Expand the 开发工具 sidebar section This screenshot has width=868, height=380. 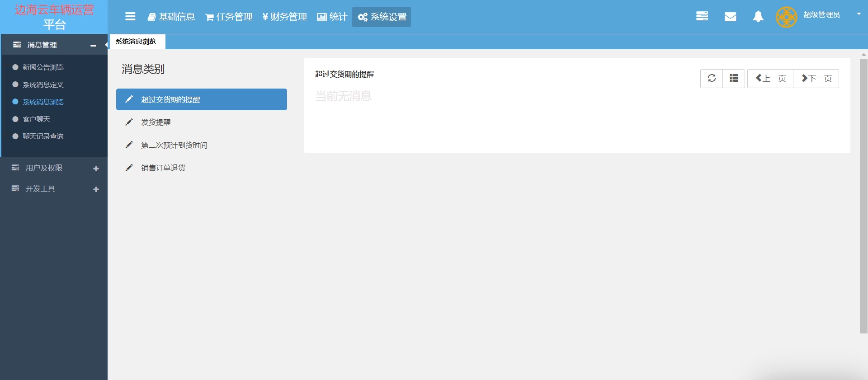(54, 189)
